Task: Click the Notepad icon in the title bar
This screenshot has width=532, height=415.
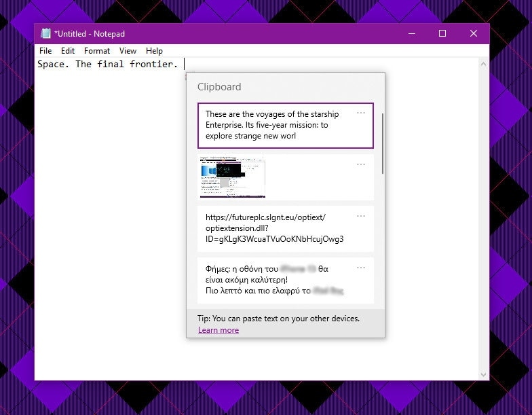Action: click(45, 33)
